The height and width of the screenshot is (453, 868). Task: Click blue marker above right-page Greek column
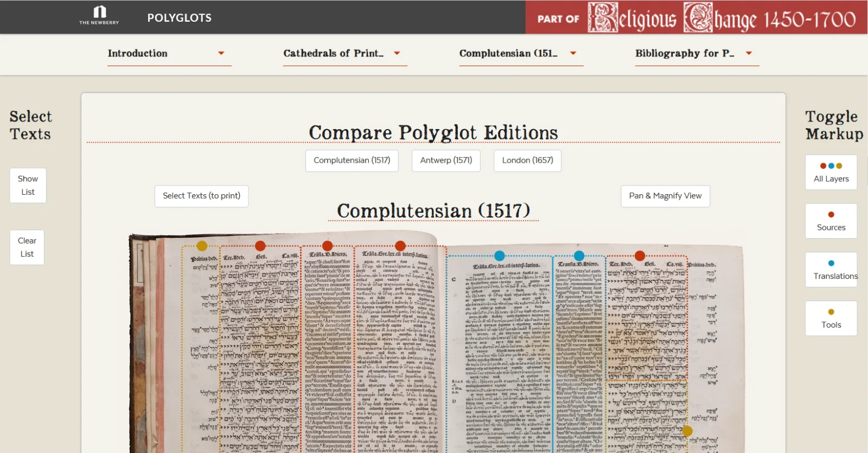click(500, 256)
